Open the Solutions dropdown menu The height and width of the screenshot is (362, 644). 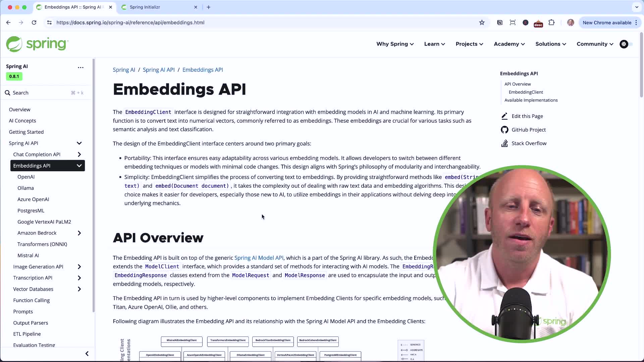click(551, 44)
